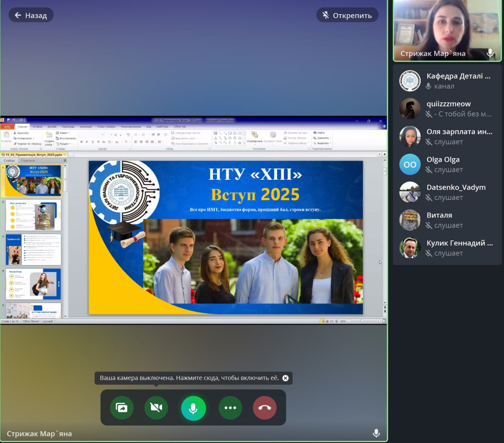504x443 pixels.
Task: Click the PowerPoint save icon in quick access
Action: point(8,120)
